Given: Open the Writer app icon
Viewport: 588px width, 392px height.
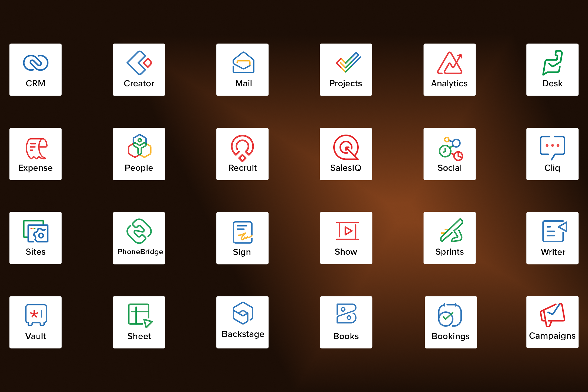Looking at the screenshot, I should (x=554, y=231).
